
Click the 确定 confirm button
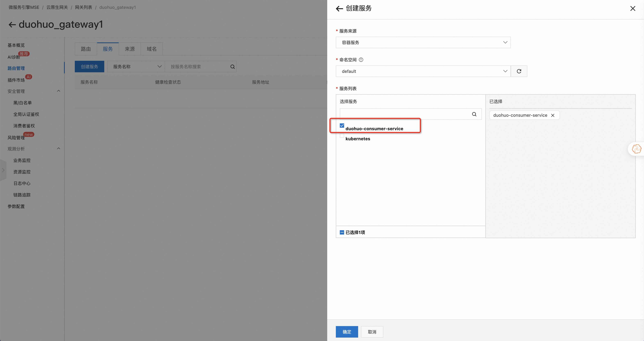tap(347, 332)
